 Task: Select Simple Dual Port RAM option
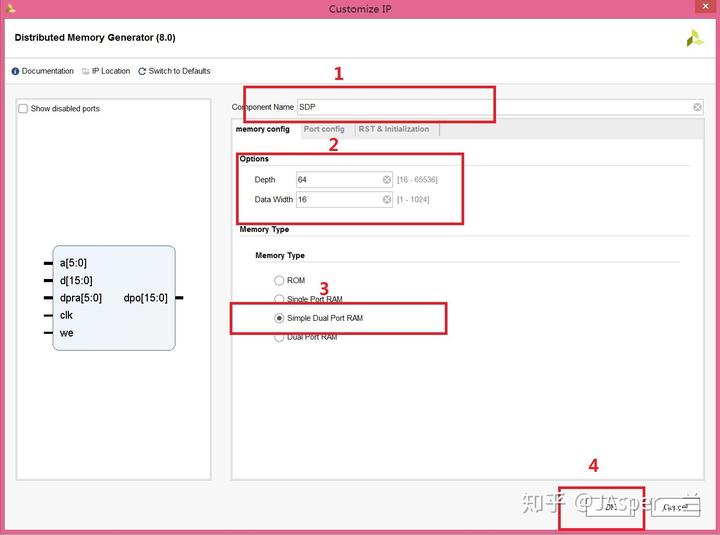(x=279, y=318)
